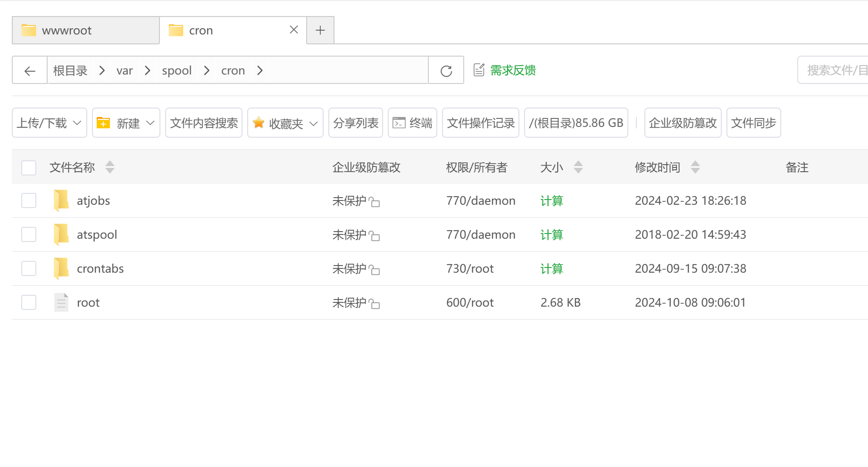
Task: Calculate size of crontabs folder
Action: pyautogui.click(x=552, y=269)
